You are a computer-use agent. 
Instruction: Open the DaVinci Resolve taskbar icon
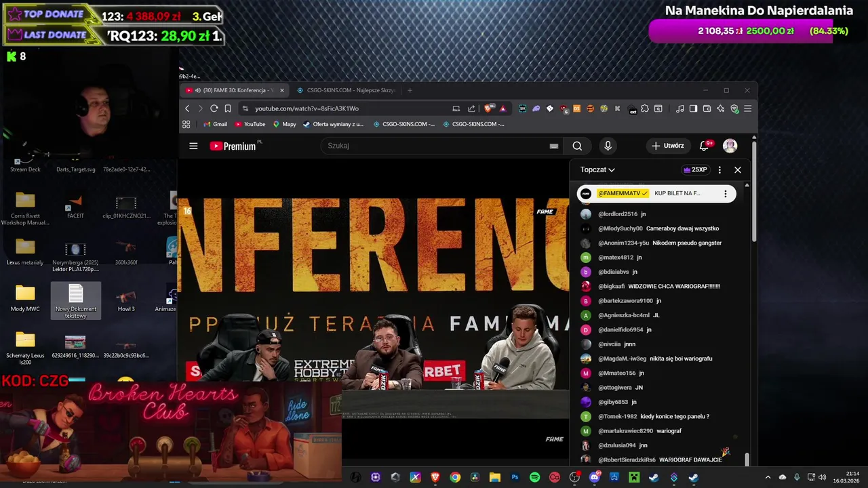point(475,477)
